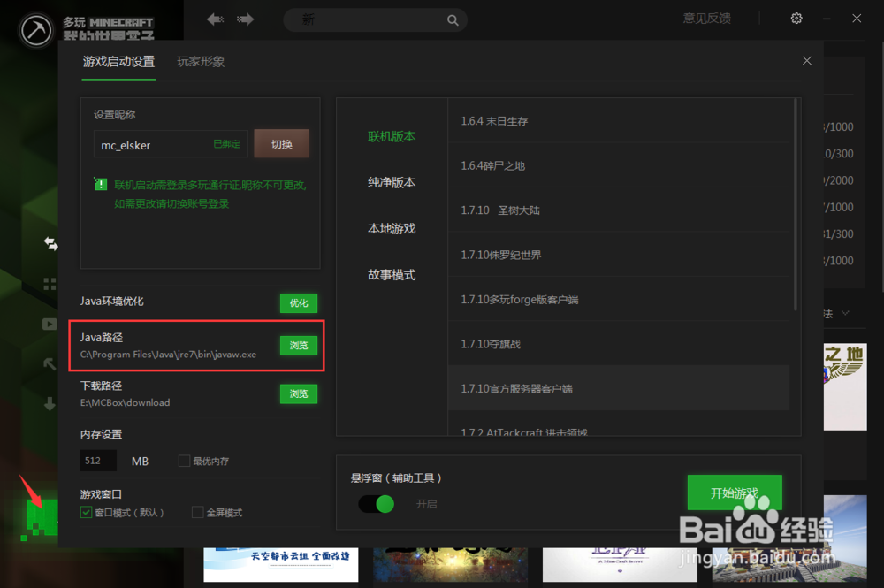Click 浏览 next to Java路径
Screen dimensions: 884x588
coord(298,346)
